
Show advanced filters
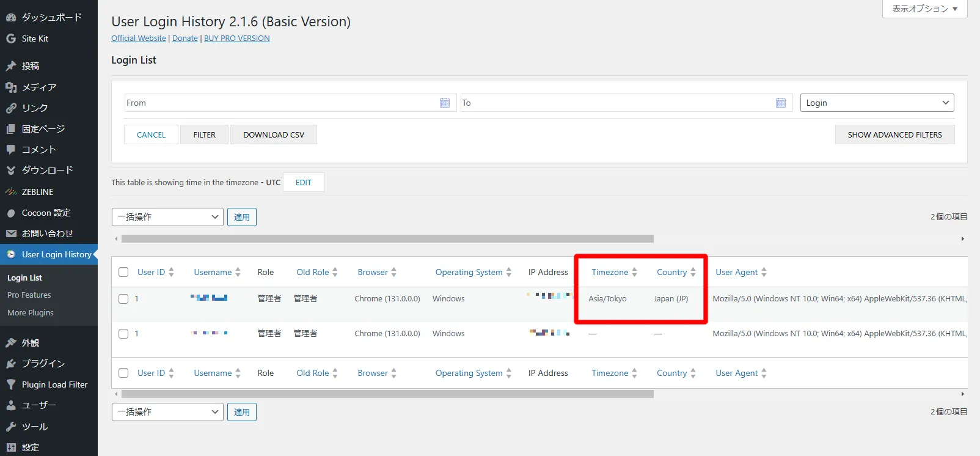pyautogui.click(x=894, y=134)
